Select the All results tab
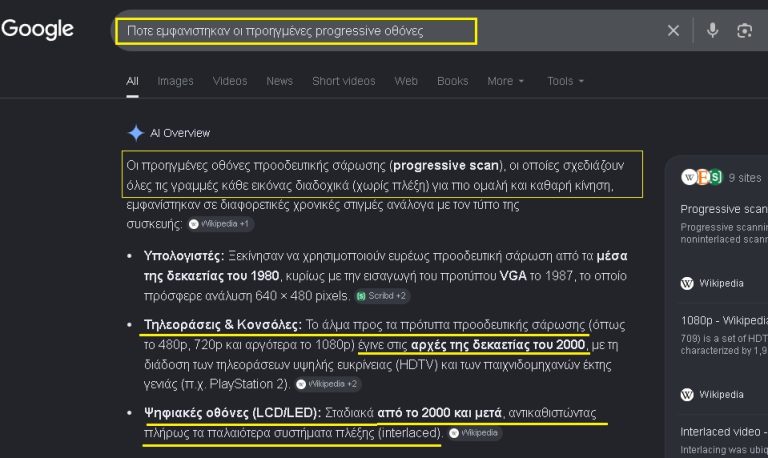 [132, 81]
